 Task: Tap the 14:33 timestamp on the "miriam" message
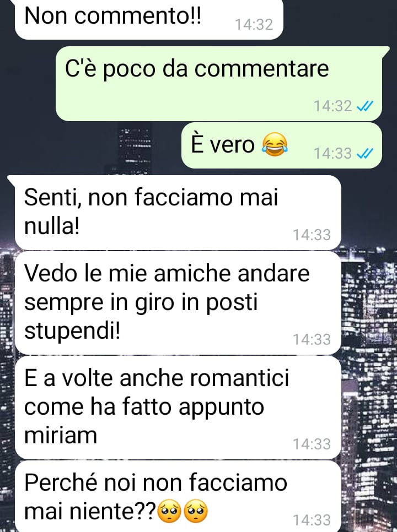pyautogui.click(x=312, y=444)
